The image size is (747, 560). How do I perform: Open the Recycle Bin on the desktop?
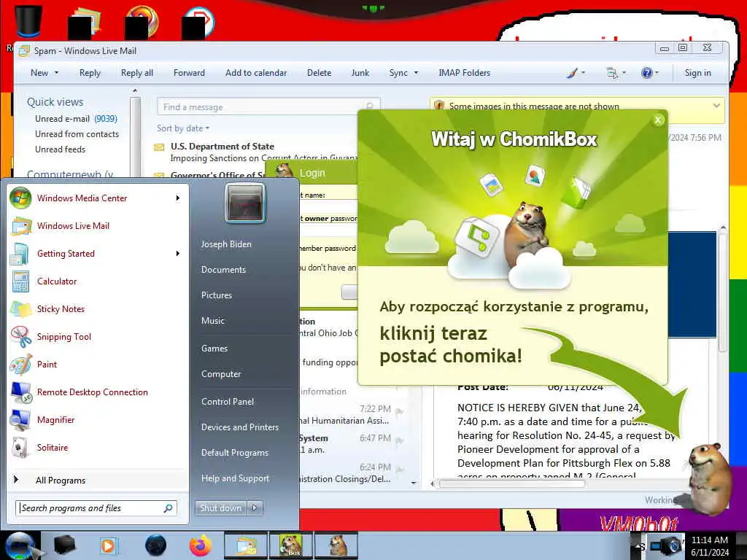(x=28, y=21)
